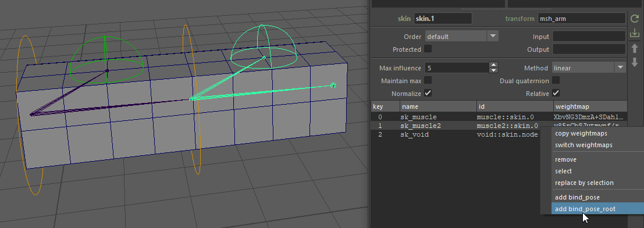This screenshot has width=644, height=228.
Task: Click the Output text field
Action: tap(589, 49)
